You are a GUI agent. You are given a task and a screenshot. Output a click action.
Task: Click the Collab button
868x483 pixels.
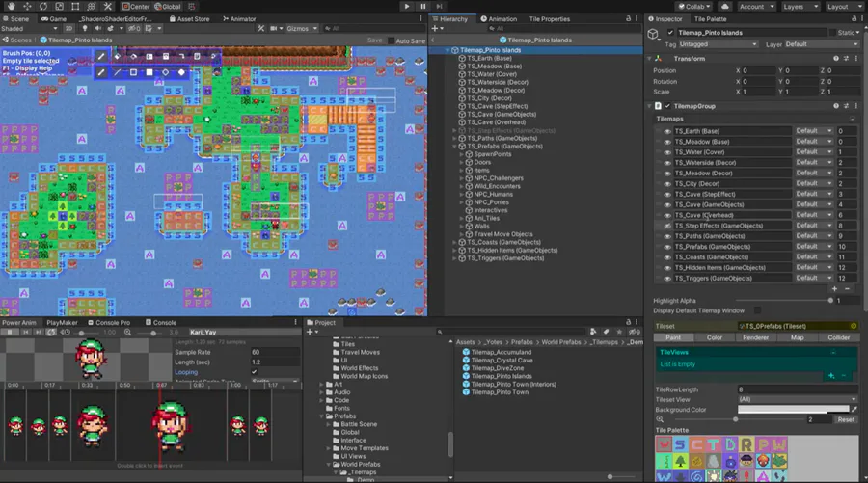click(694, 6)
